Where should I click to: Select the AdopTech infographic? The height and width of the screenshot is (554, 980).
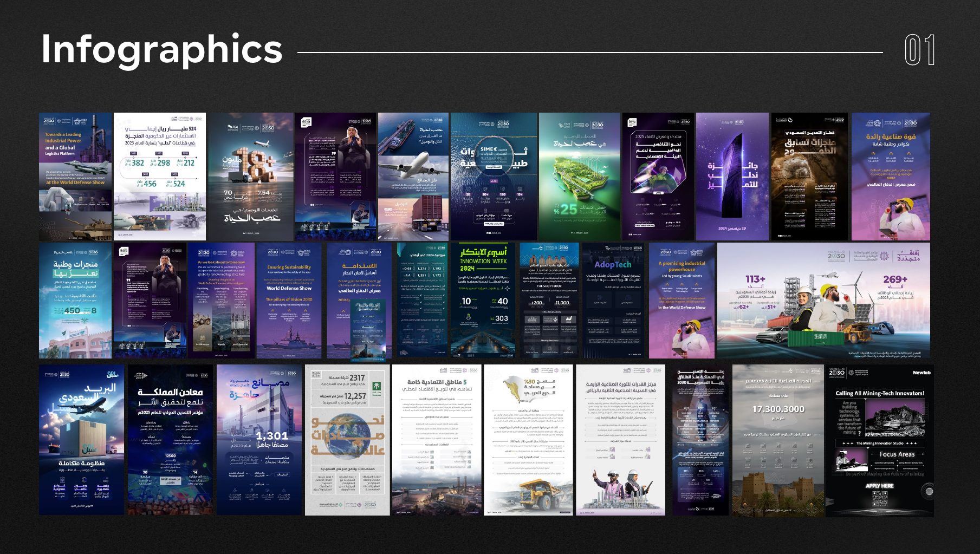click(613, 301)
